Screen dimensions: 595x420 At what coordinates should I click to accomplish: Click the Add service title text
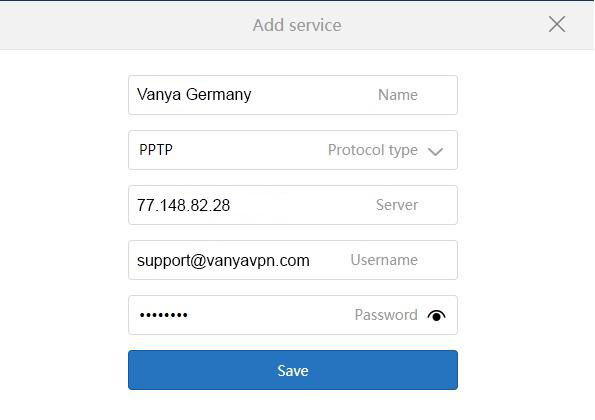pyautogui.click(x=297, y=25)
